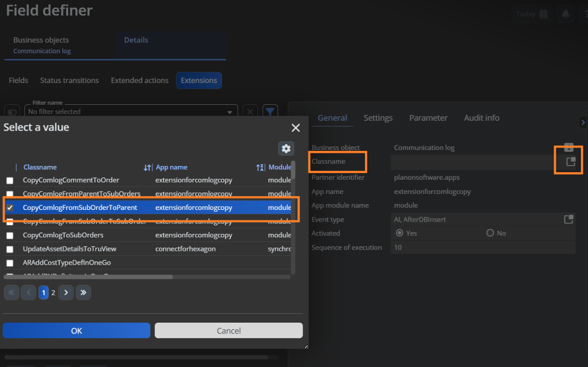Open the Today calendar button
The width and height of the screenshot is (588, 367).
click(531, 14)
